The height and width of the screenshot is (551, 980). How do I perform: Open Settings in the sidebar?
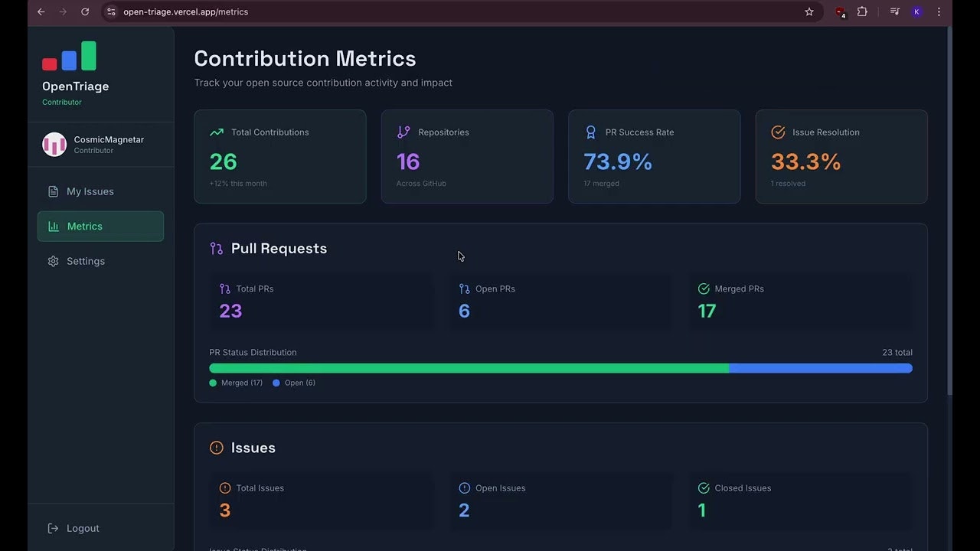[100, 261]
